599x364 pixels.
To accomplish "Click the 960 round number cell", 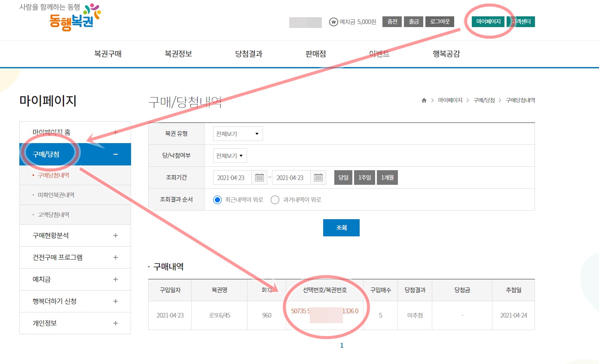I will (266, 315).
